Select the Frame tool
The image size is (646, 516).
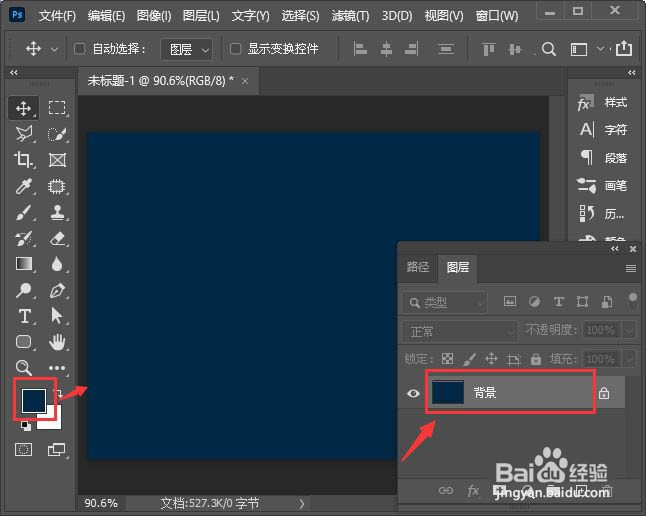click(57, 160)
